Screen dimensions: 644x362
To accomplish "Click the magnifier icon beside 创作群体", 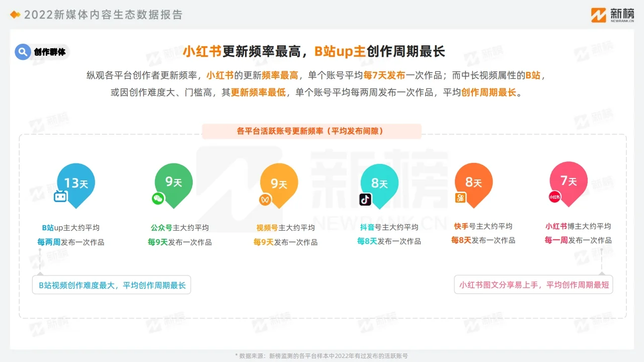I will [22, 52].
